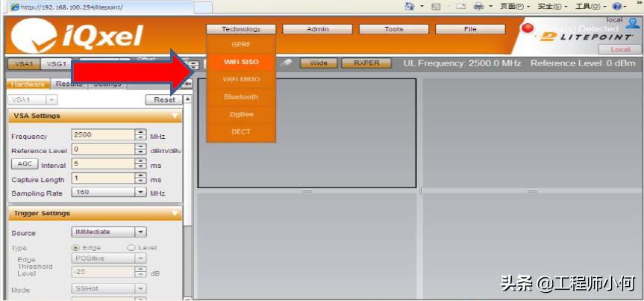Click the iQxel logo
The width and height of the screenshot is (644, 301).
[77, 36]
